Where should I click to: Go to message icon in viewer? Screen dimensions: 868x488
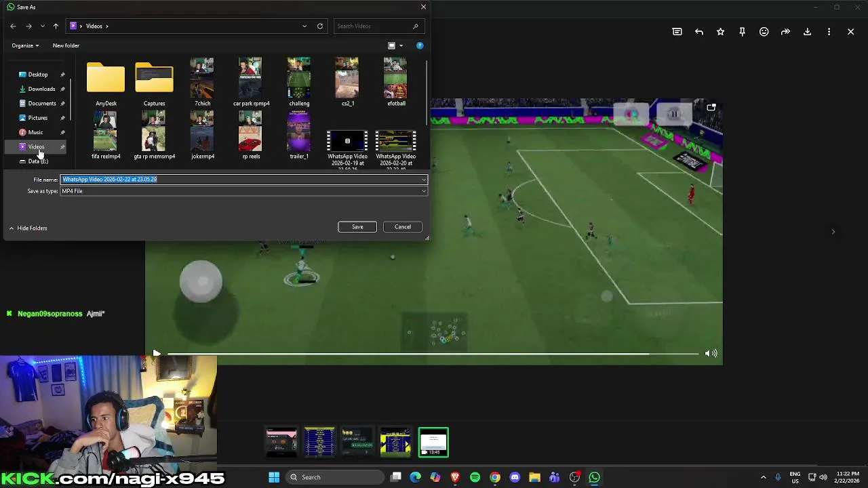pos(677,32)
